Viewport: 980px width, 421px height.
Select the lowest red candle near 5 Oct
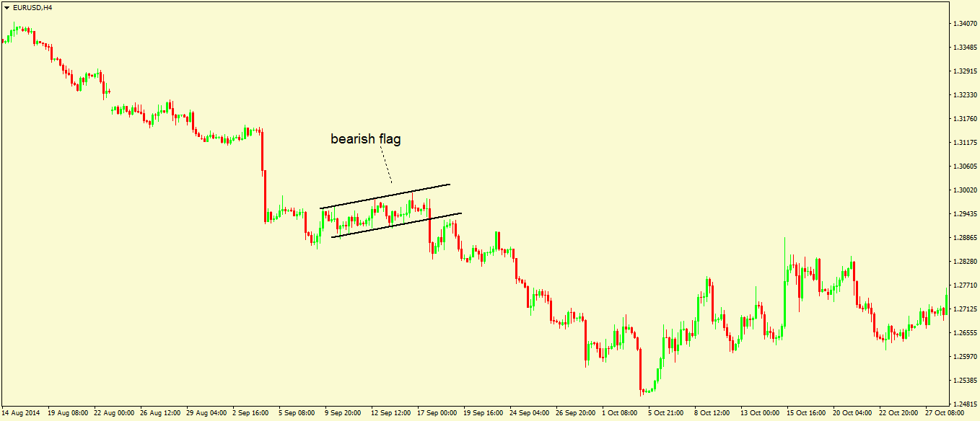[x=640, y=368]
